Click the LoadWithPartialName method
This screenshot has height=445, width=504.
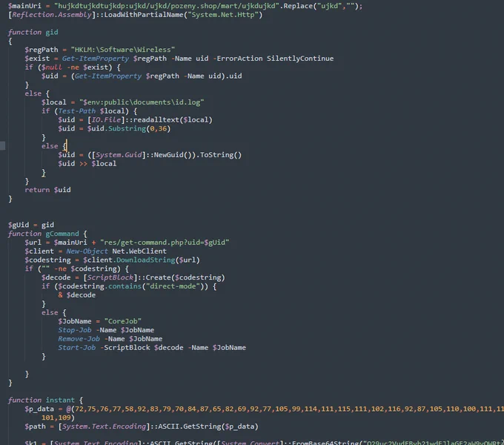pos(144,15)
